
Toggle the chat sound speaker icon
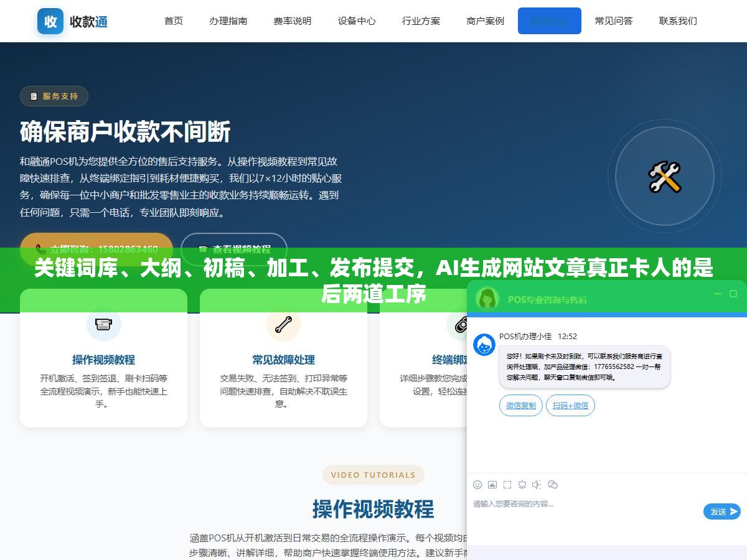[x=537, y=484]
